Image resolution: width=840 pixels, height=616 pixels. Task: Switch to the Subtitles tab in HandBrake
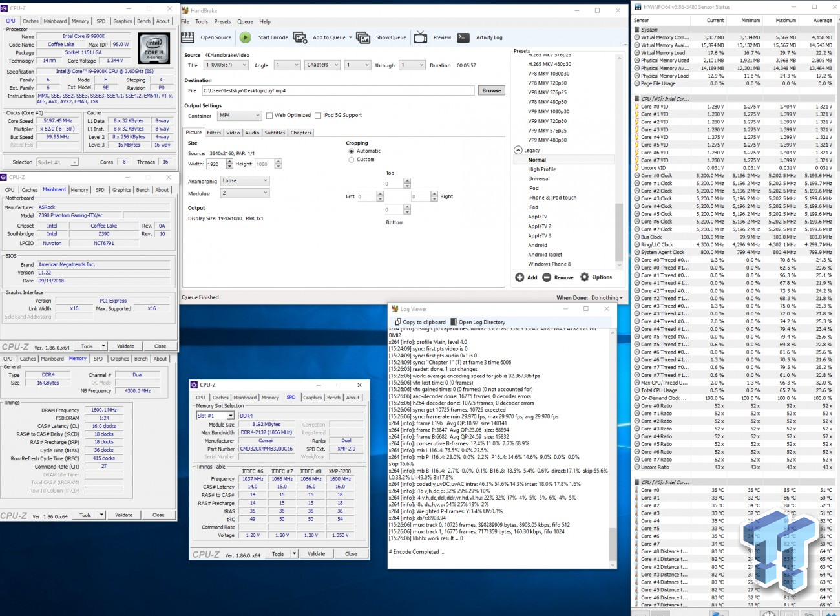coord(275,133)
